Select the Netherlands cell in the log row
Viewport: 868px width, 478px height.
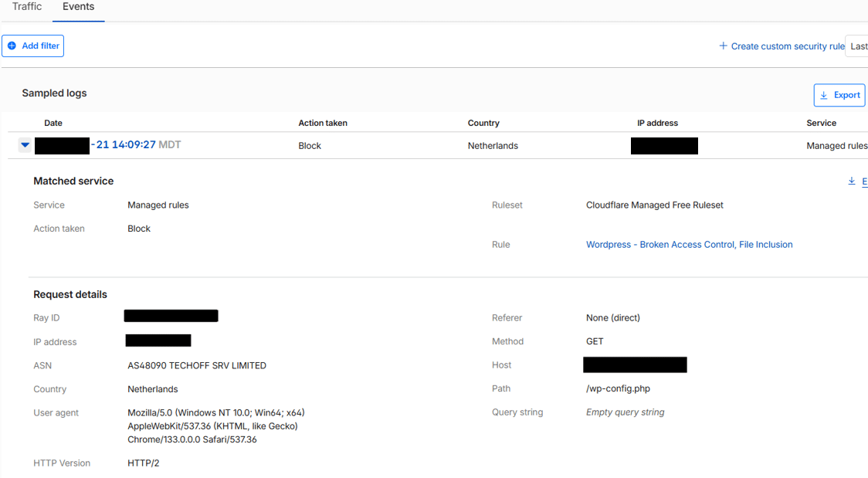click(x=493, y=145)
